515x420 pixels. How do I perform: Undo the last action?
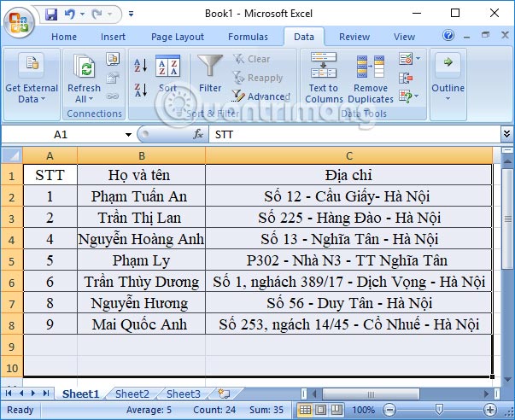70,15
